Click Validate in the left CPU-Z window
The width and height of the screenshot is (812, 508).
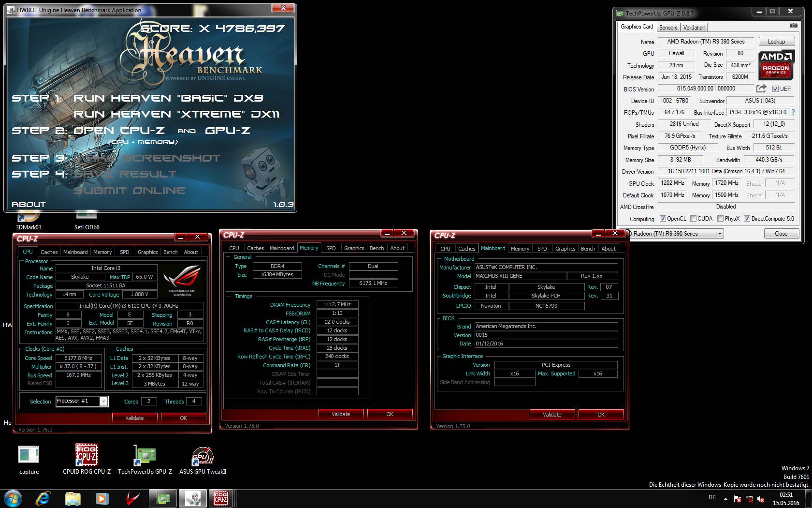click(x=134, y=418)
